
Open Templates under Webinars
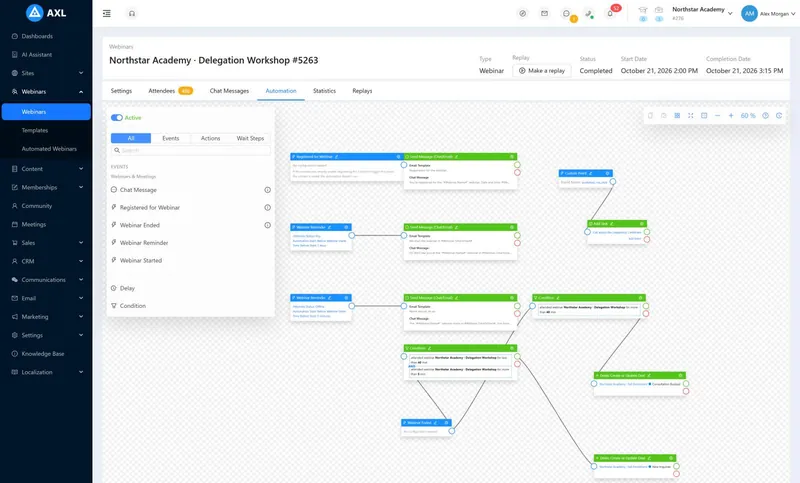[35, 131]
